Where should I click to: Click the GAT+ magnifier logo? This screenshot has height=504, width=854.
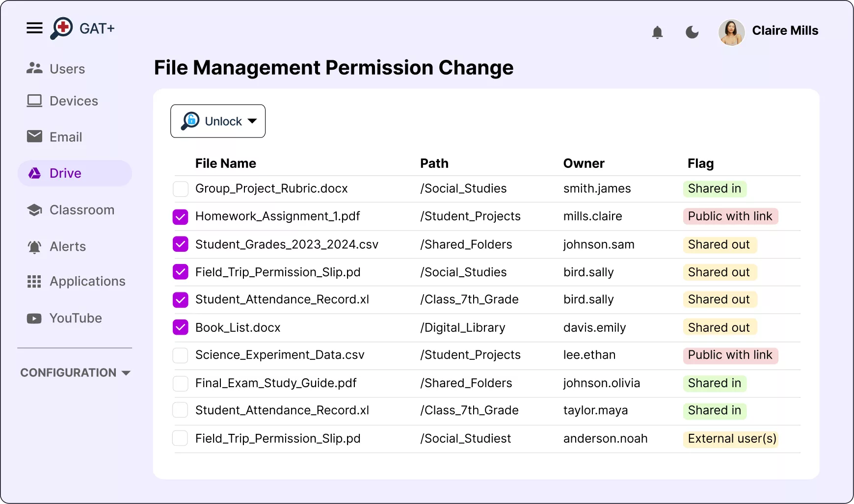[x=62, y=28]
